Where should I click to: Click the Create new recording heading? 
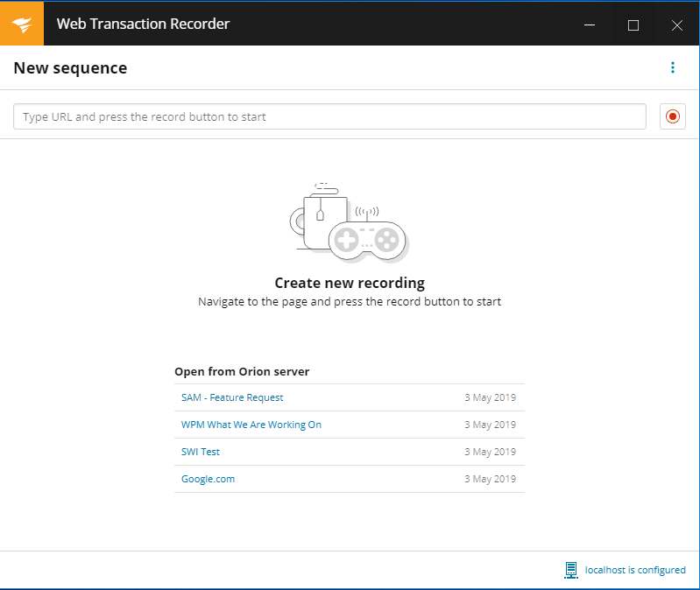click(x=350, y=283)
